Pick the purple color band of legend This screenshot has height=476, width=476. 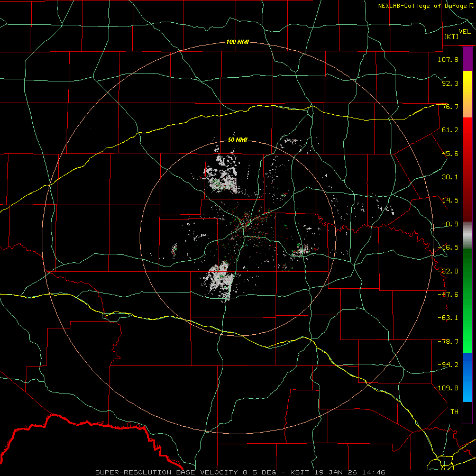point(467,59)
